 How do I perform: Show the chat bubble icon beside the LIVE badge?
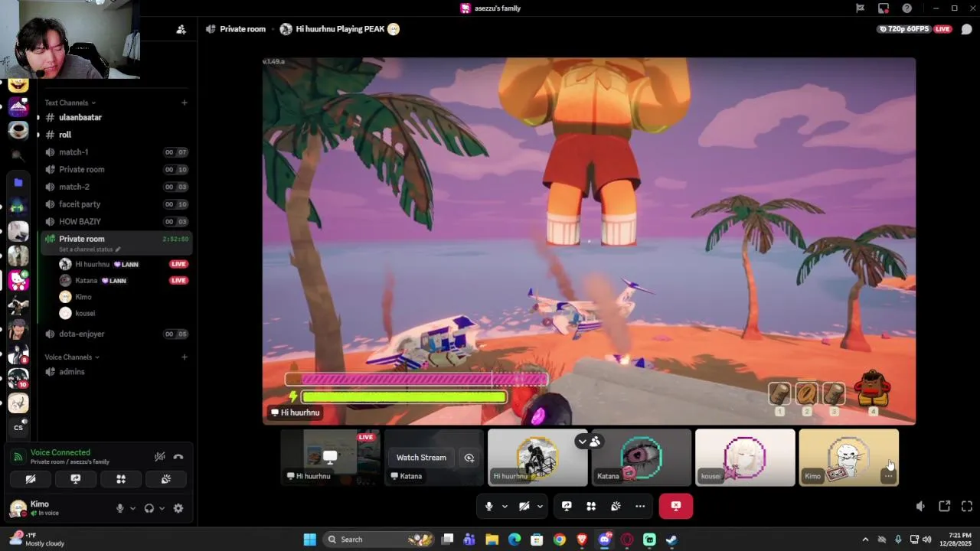(966, 29)
